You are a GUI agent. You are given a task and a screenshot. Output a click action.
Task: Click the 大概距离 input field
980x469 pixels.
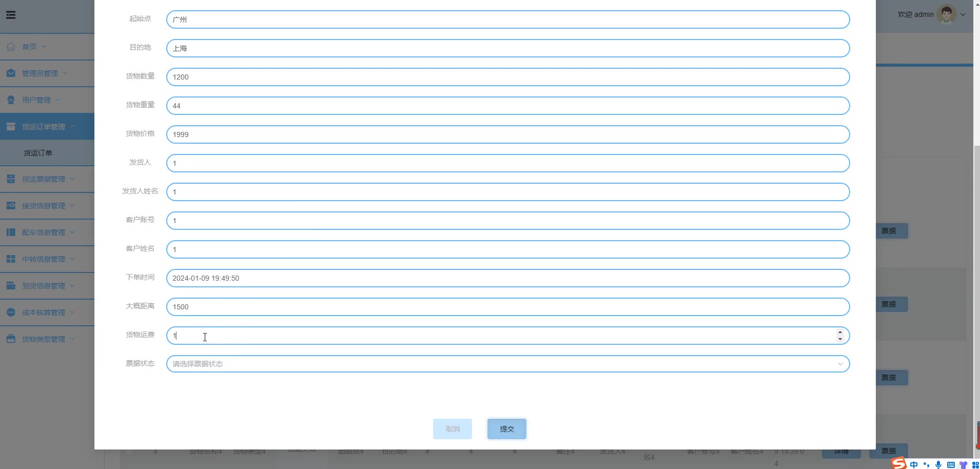508,307
